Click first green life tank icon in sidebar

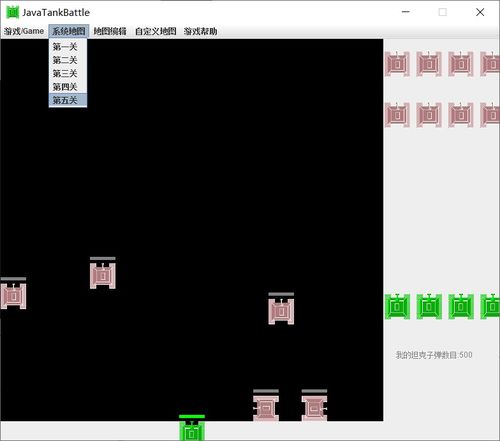[x=397, y=306]
